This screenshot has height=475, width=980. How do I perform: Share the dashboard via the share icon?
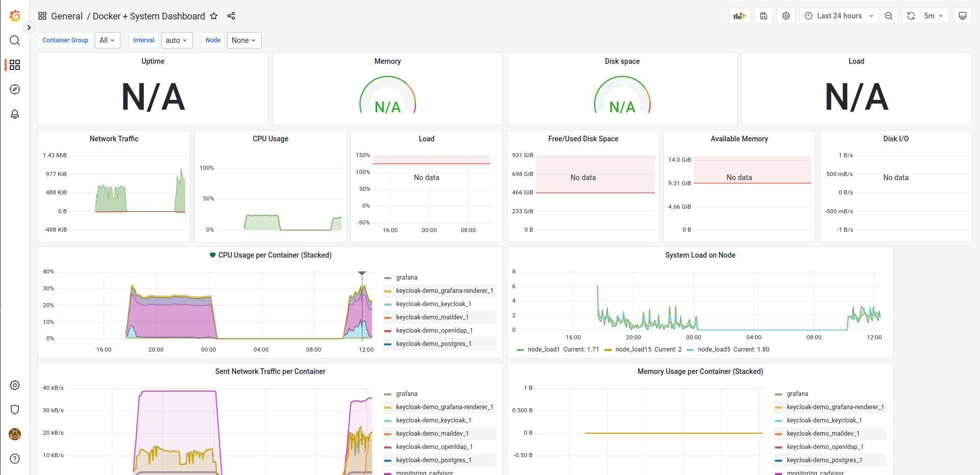(231, 16)
